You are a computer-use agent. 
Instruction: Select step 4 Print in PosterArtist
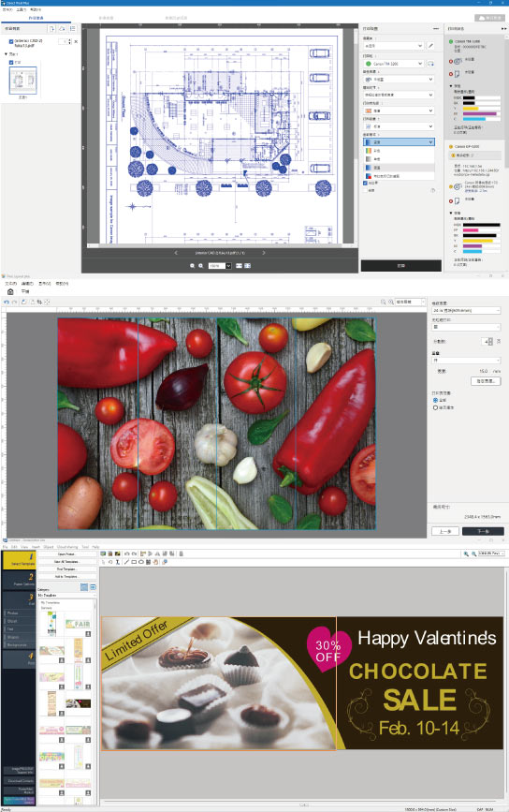(x=19, y=658)
